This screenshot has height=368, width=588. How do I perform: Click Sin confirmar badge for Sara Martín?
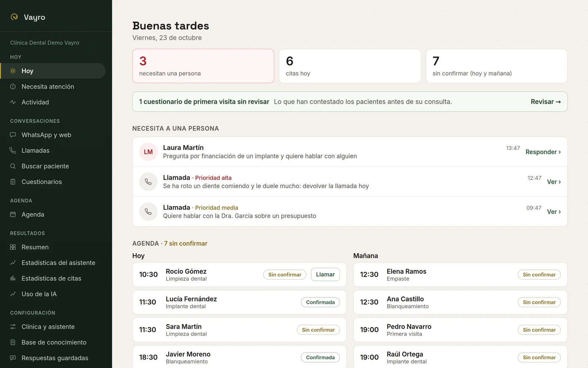click(x=318, y=330)
